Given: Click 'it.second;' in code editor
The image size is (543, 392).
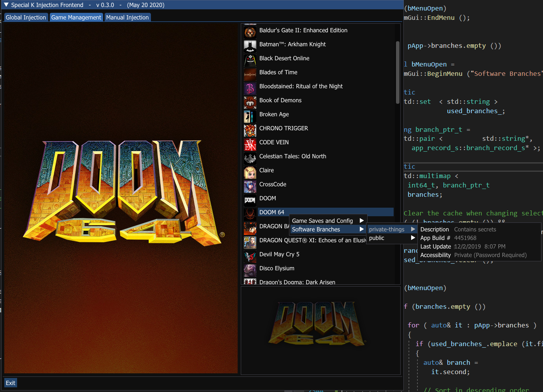Looking at the screenshot, I should pos(450,372).
